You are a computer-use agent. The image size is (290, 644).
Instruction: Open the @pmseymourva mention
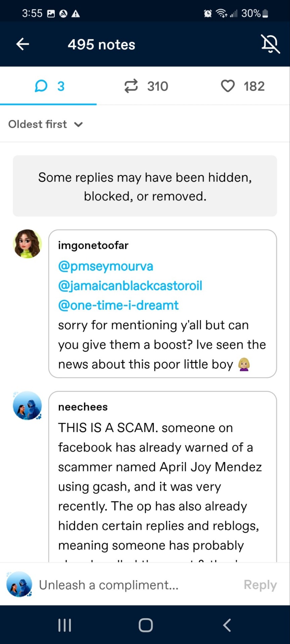coord(106,266)
